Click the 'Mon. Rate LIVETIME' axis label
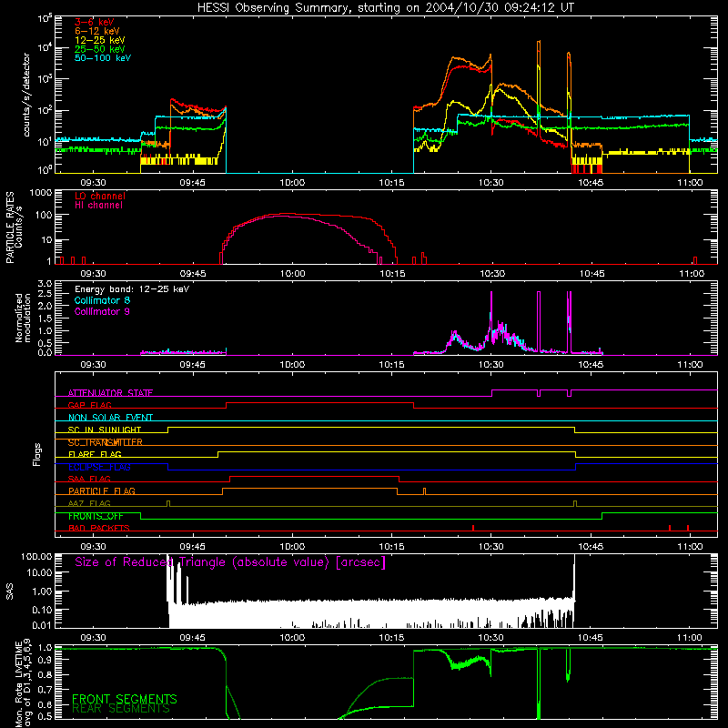The image size is (728, 728). pyautogui.click(x=18, y=684)
